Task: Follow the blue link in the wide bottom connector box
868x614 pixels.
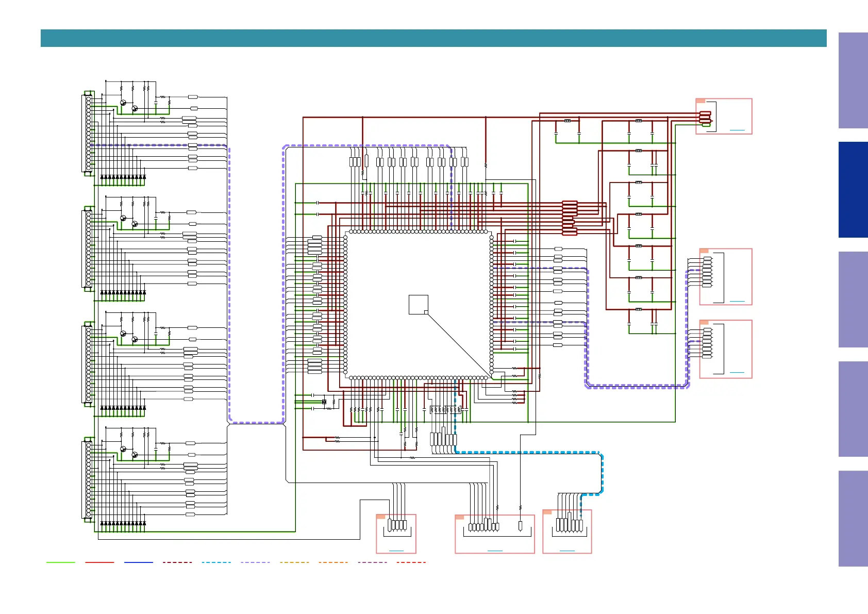Action: [x=495, y=551]
